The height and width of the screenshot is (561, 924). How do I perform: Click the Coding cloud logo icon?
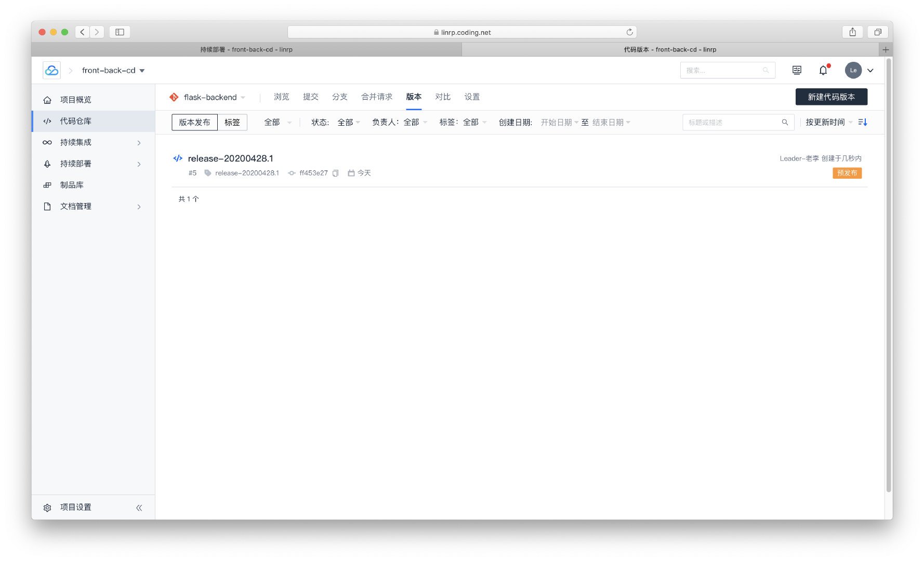51,70
